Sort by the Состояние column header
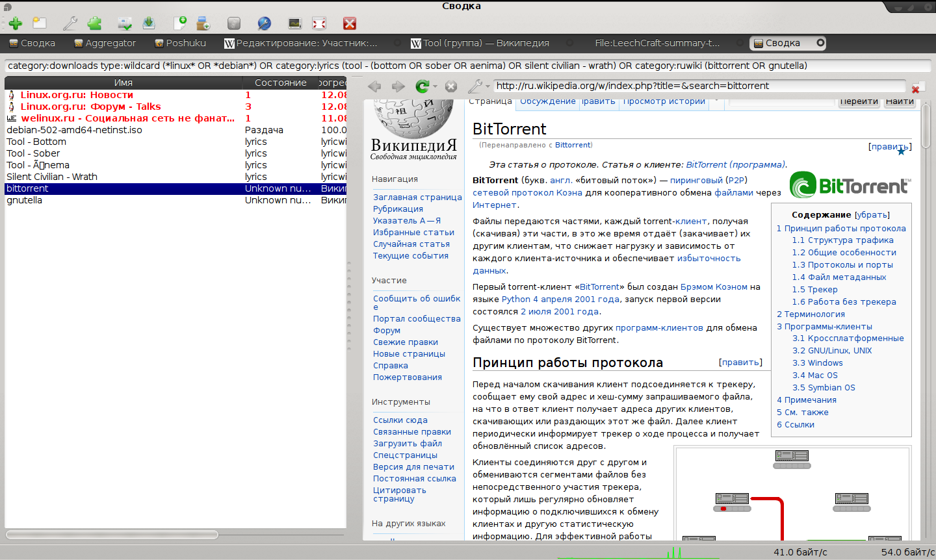Image resolution: width=936 pixels, height=560 pixels. point(280,83)
